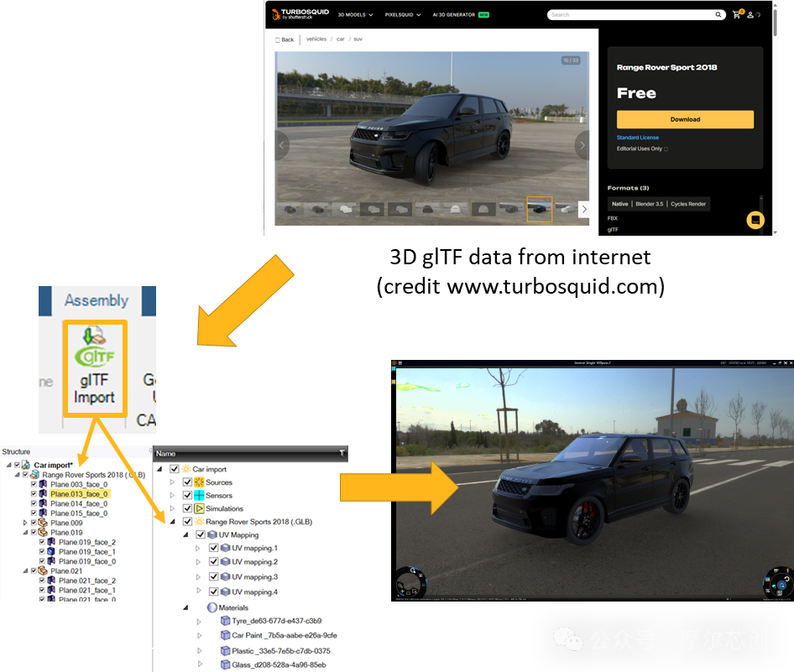Expand the UV mapping.2 node

[198, 562]
